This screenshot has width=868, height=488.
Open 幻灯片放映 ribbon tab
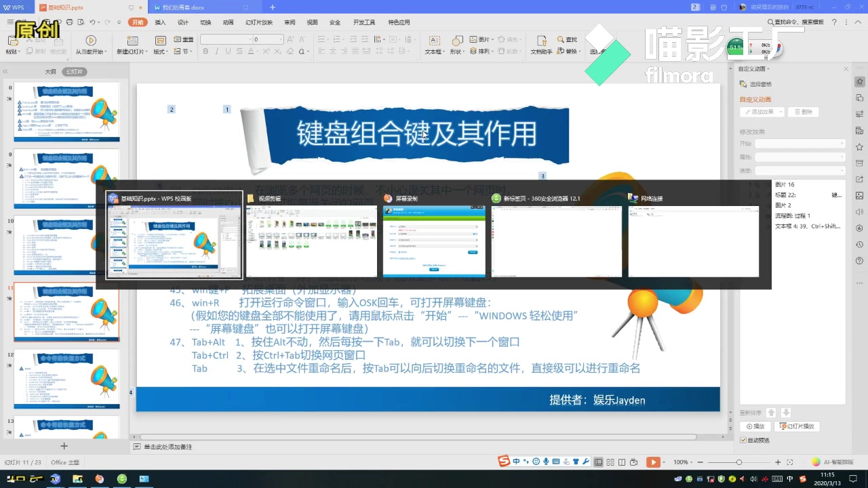tap(258, 22)
